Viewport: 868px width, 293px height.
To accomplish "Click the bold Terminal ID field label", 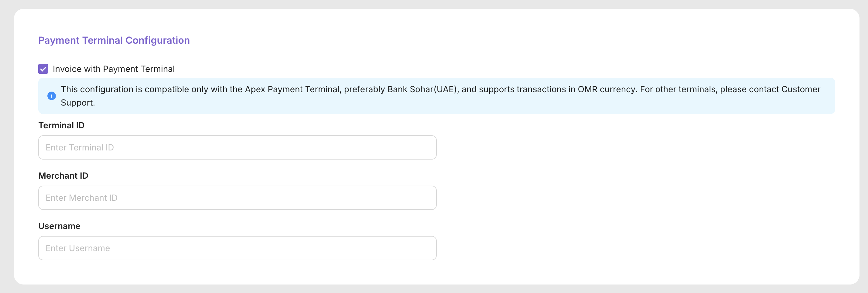I will tap(61, 126).
